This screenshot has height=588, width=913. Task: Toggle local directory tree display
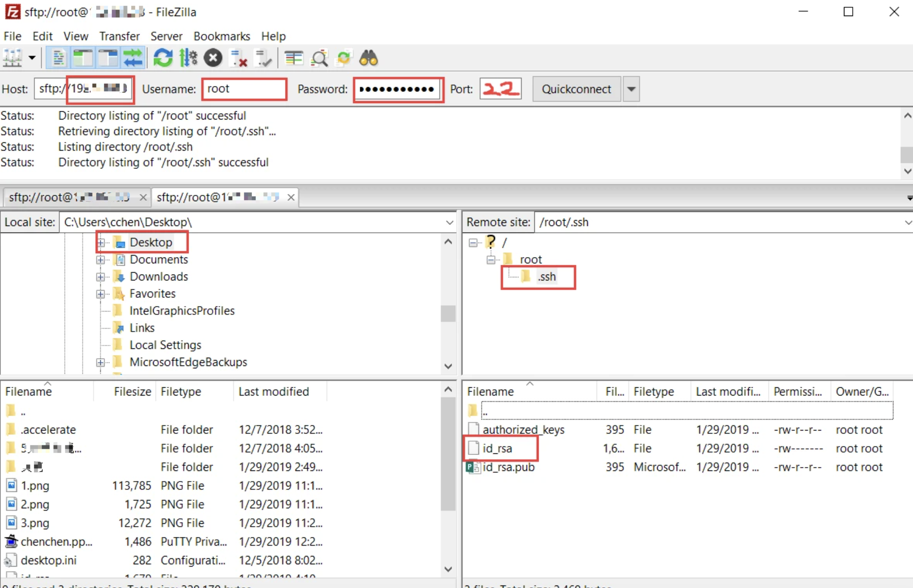click(83, 58)
